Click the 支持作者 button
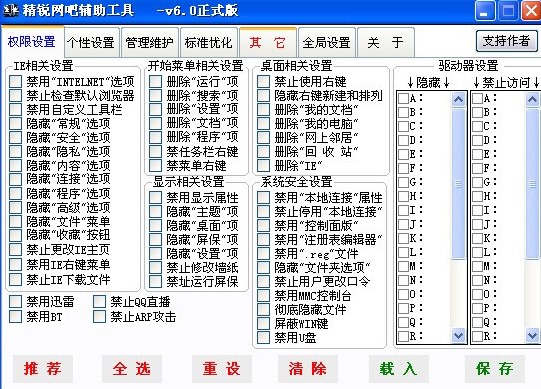This screenshot has width=541, height=389. coord(506,41)
